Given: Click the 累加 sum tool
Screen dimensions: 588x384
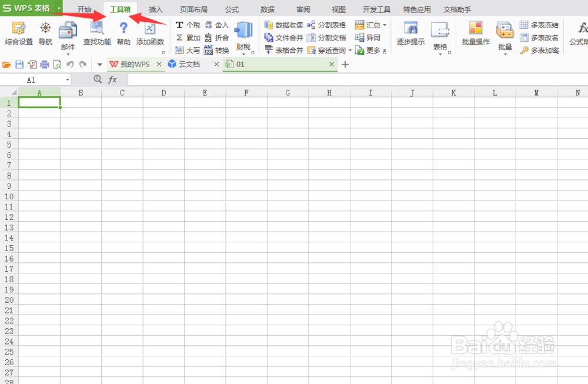Looking at the screenshot, I should tap(188, 38).
